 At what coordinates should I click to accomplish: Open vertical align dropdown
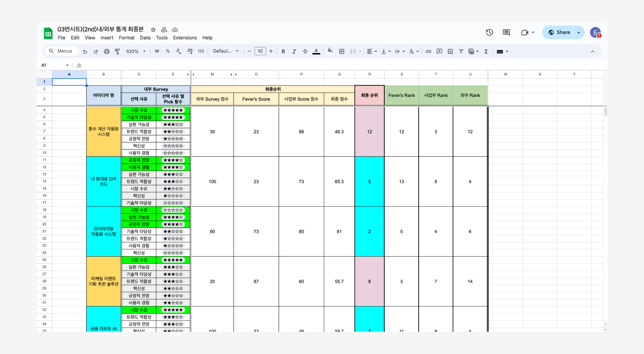click(x=386, y=51)
